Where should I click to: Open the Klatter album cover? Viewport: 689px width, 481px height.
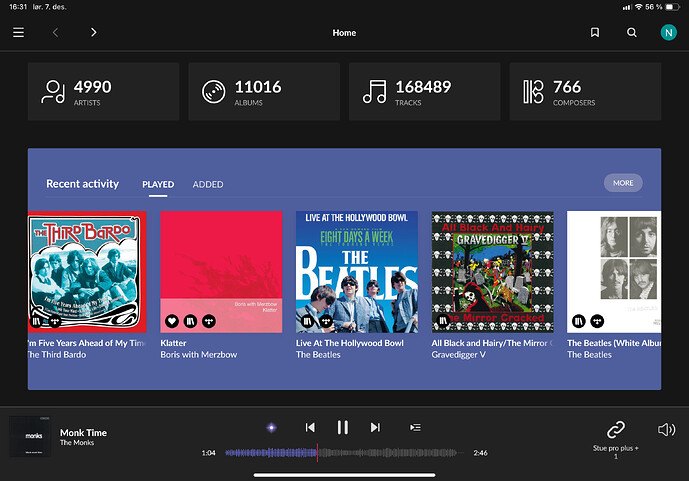(x=221, y=272)
